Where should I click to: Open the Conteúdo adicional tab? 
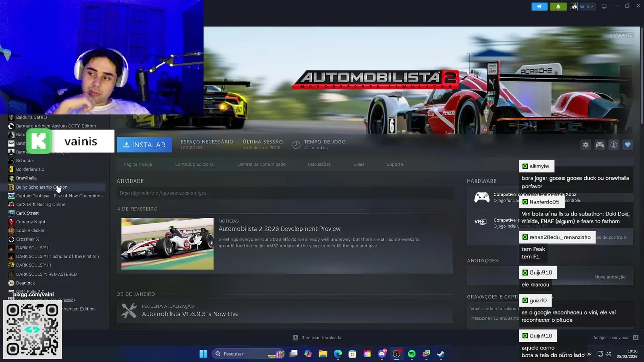[195, 164]
